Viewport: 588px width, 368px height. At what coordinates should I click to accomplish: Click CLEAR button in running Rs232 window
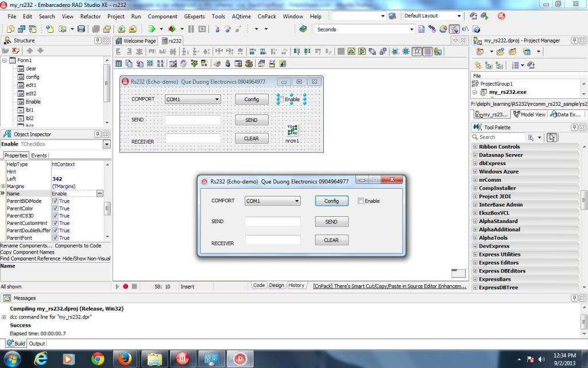click(x=331, y=240)
